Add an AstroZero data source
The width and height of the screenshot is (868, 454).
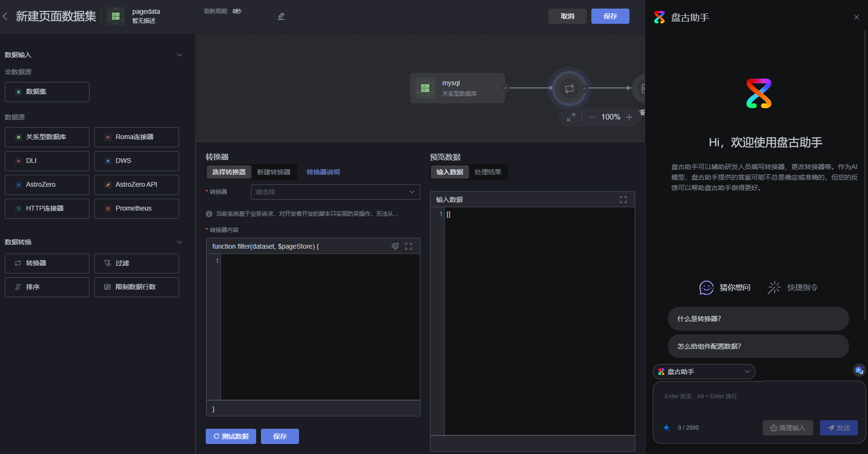pyautogui.click(x=47, y=185)
